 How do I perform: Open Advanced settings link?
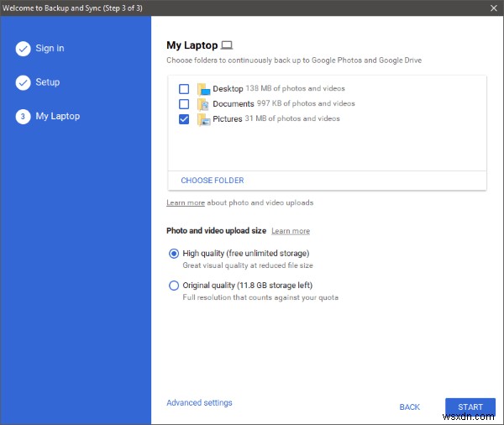(199, 403)
